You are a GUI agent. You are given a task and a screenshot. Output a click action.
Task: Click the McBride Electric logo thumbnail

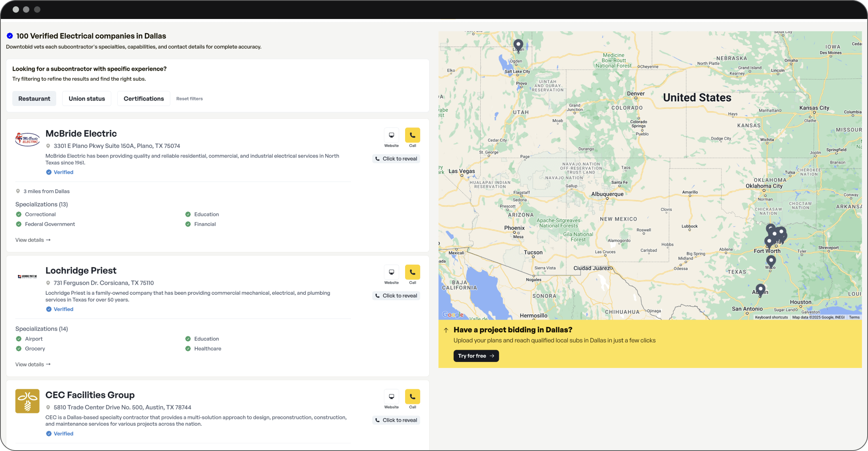pyautogui.click(x=27, y=139)
